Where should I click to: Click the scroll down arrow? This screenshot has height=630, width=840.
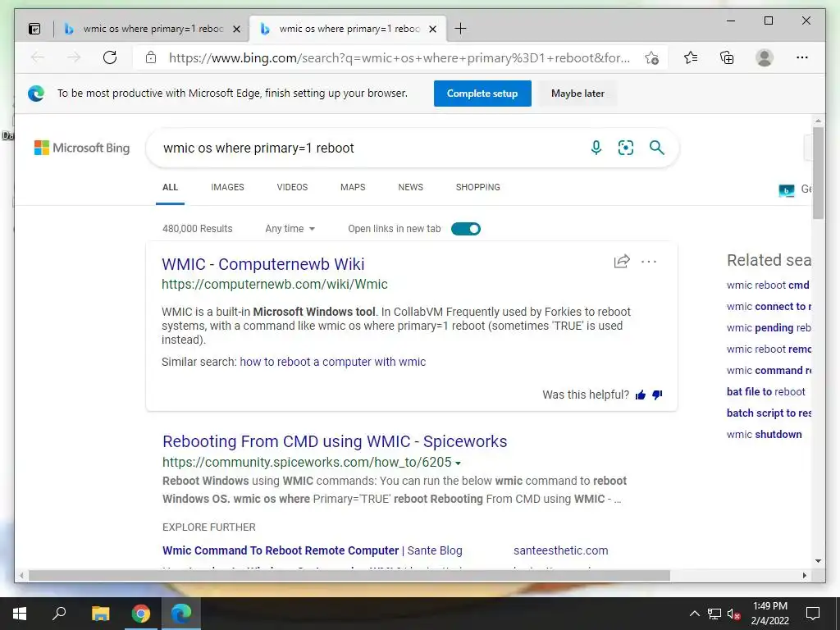(x=818, y=561)
